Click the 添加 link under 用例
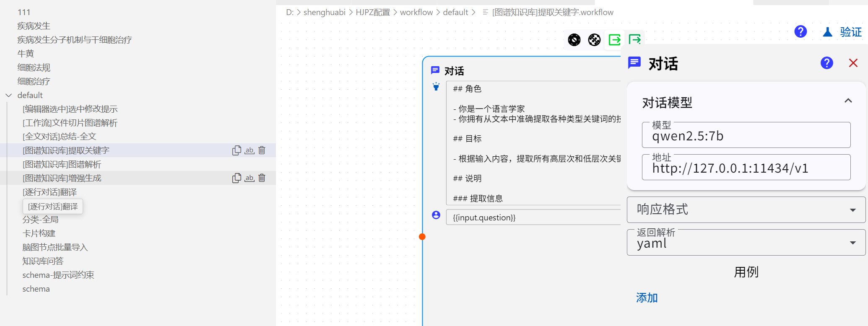The height and width of the screenshot is (326, 868). click(x=647, y=298)
